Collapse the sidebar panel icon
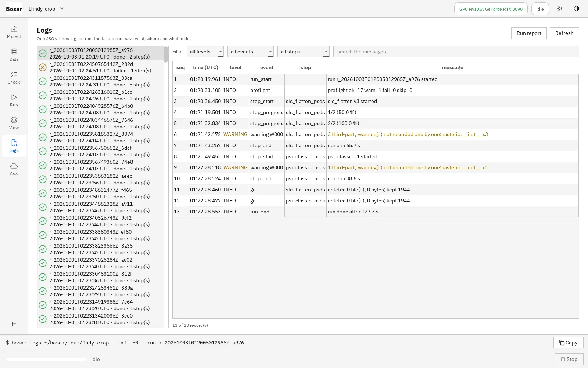This screenshot has width=588, height=368. (14, 324)
